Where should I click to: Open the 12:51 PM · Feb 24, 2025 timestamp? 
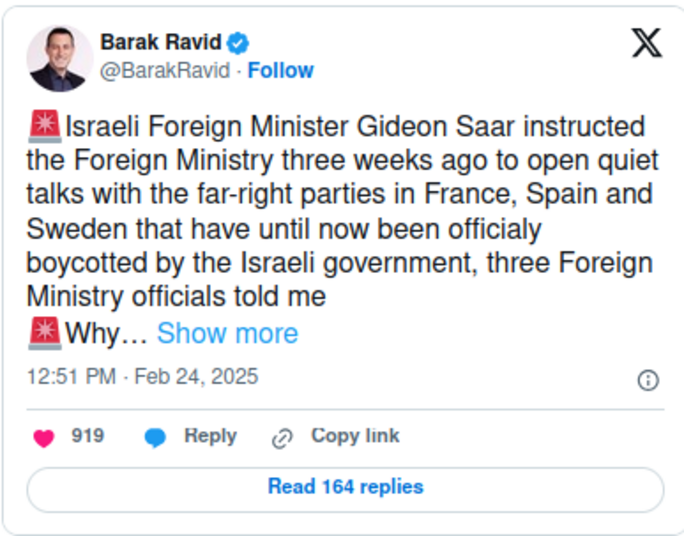(142, 377)
